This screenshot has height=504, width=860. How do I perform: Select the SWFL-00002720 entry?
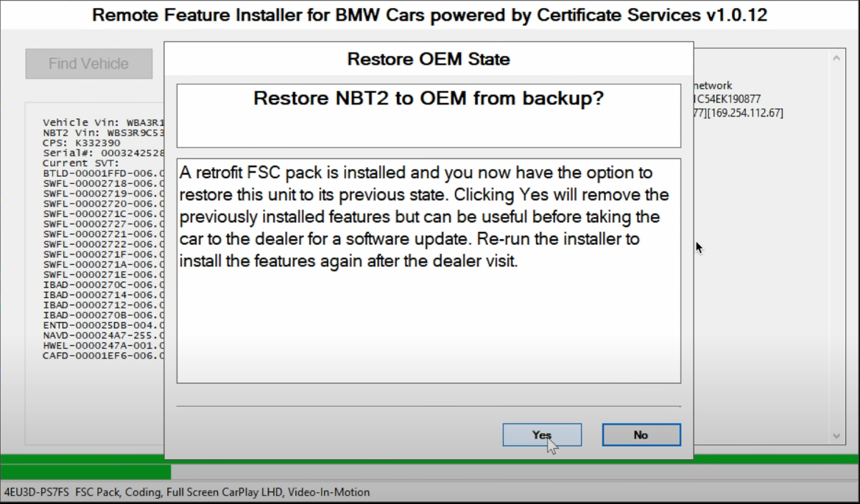(x=104, y=204)
